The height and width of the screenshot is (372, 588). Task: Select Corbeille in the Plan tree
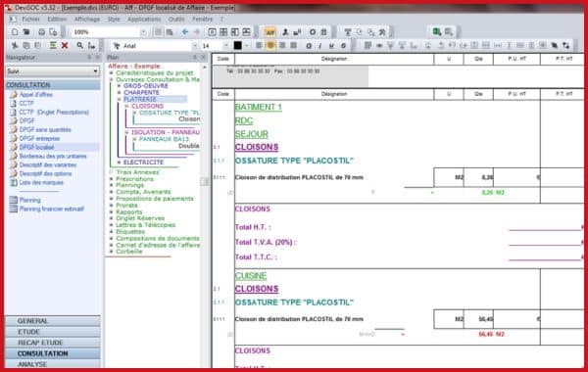click(x=129, y=252)
